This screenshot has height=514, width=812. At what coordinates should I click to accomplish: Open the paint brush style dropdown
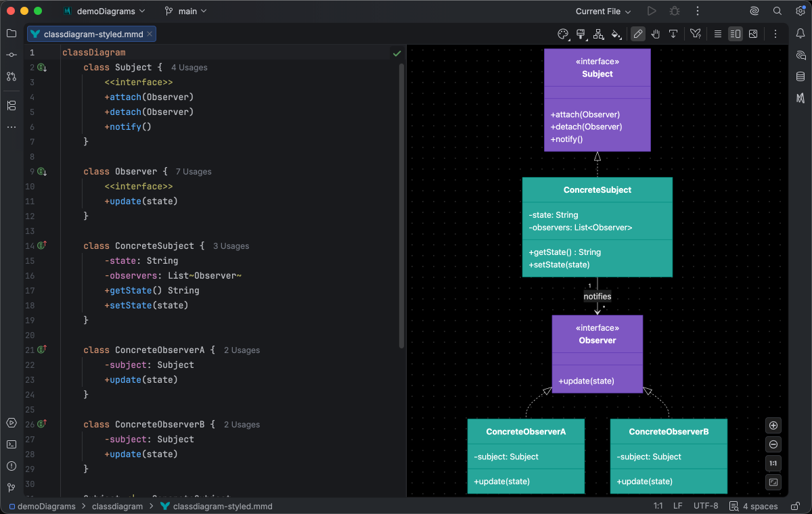(581, 34)
